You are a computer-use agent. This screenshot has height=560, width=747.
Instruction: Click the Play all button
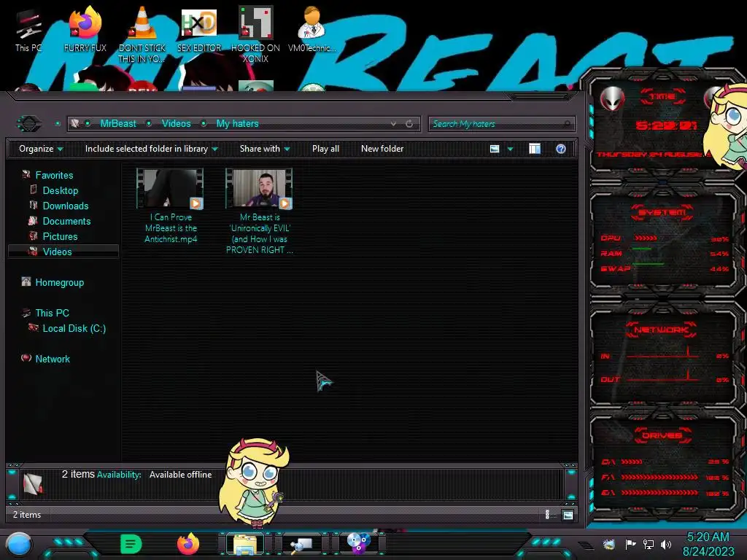pos(325,149)
